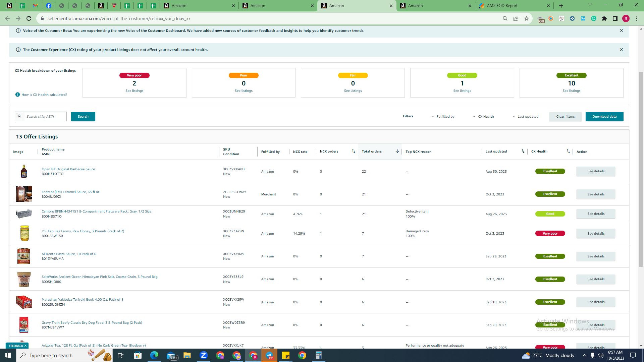
Task: Click the Search button
Action: 83,117
